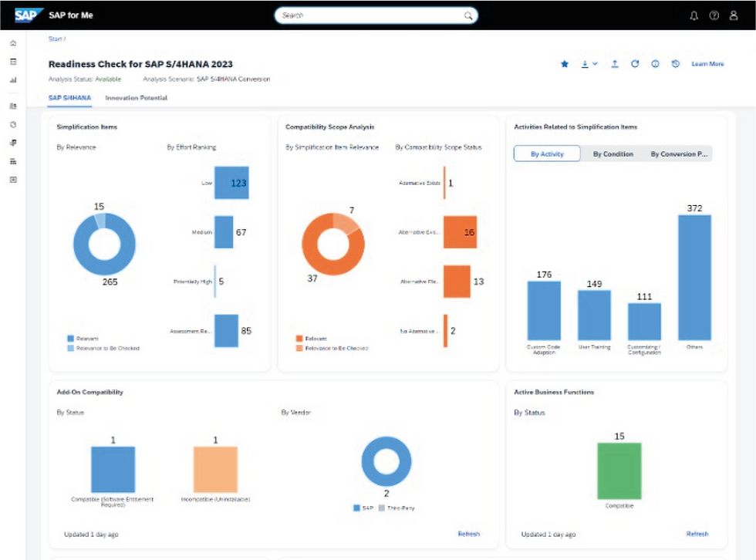The height and width of the screenshot is (560, 756).
Task: Switch to the Innovation Potential tab
Action: point(137,98)
